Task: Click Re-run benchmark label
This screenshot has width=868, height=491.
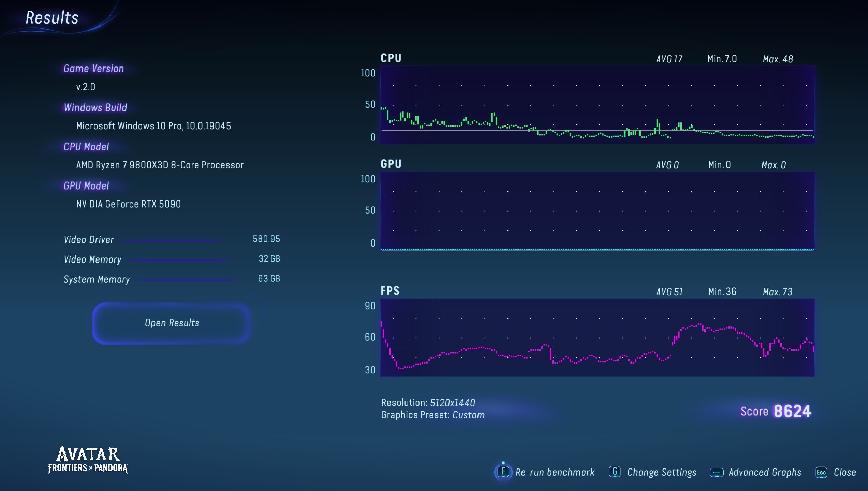Action: click(555, 472)
